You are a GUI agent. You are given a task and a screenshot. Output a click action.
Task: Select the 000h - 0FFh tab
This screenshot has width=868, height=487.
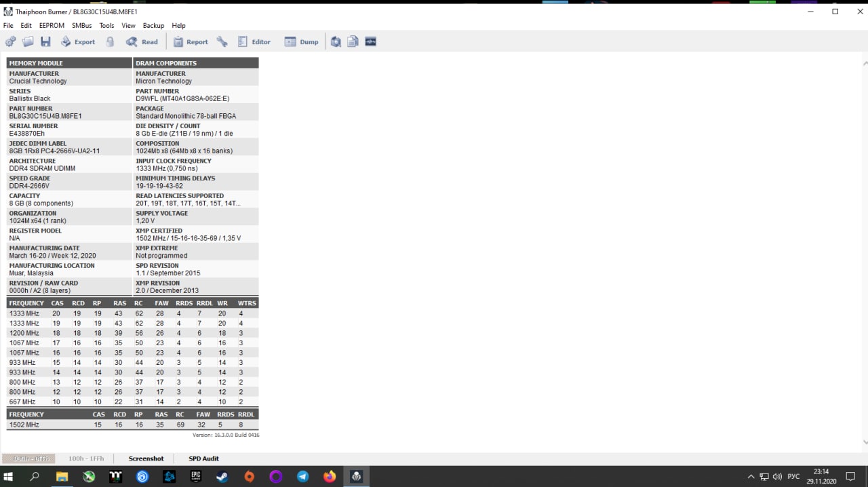tap(28, 459)
